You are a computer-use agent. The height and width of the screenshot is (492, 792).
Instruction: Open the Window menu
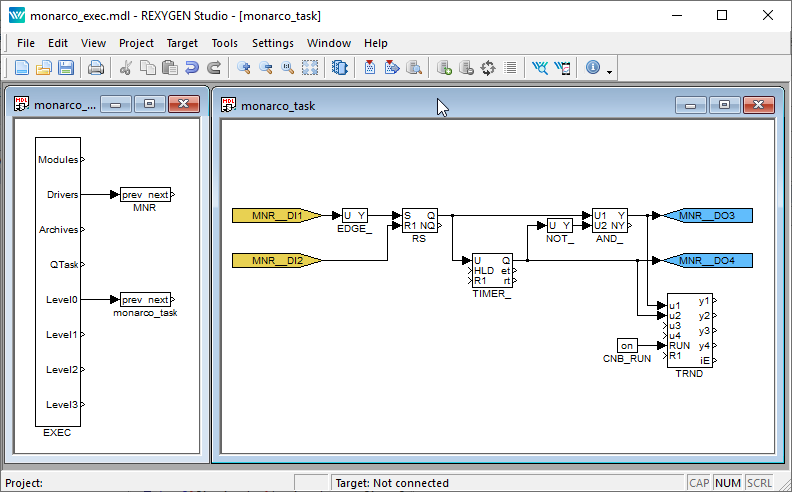[329, 43]
